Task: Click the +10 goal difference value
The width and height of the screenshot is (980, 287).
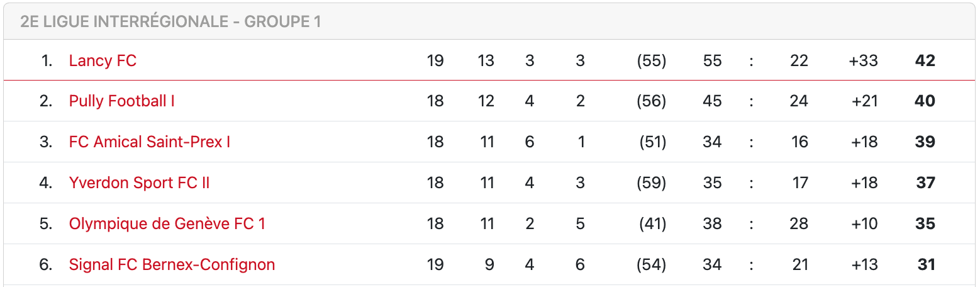Action: pos(864,224)
